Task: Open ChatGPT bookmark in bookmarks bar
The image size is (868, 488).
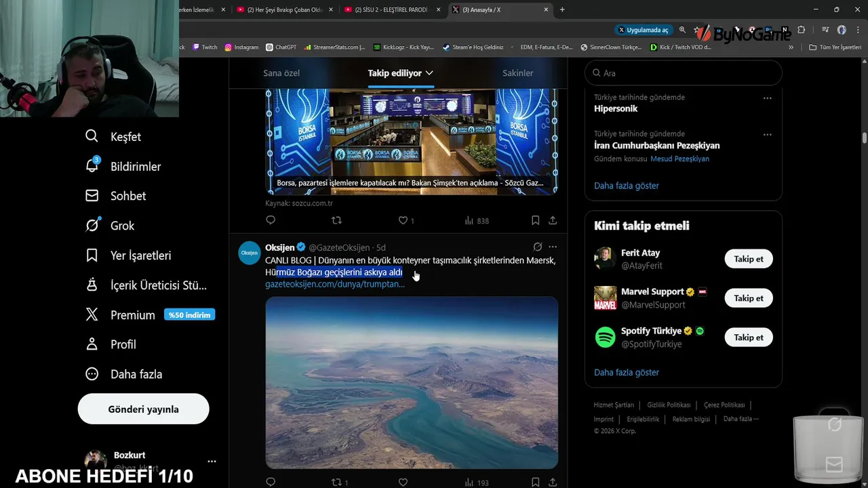Action: tap(281, 47)
